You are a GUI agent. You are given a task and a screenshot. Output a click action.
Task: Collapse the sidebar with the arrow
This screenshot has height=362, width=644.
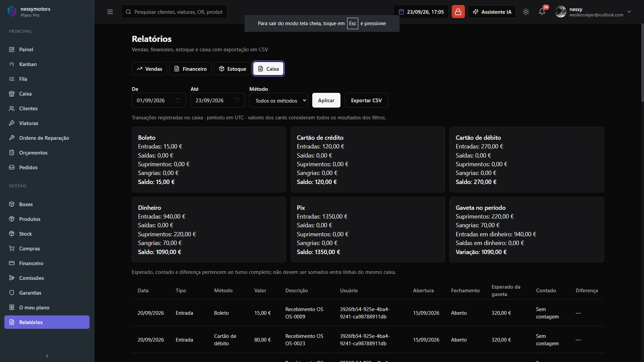(47, 356)
